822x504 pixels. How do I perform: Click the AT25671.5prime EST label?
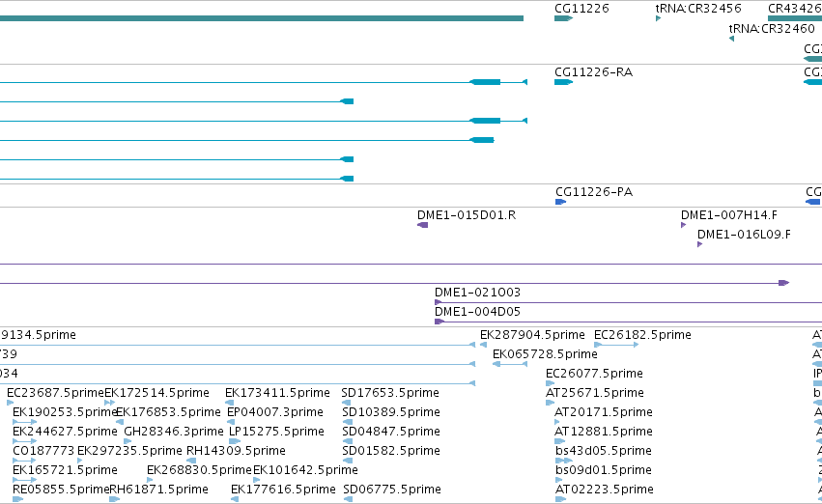[594, 393]
